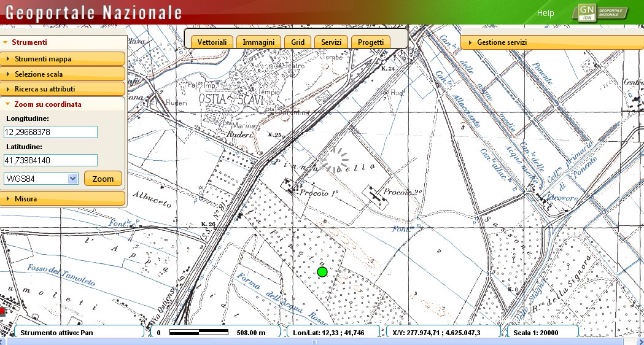
Task: Click the Zoom button
Action: (x=103, y=179)
